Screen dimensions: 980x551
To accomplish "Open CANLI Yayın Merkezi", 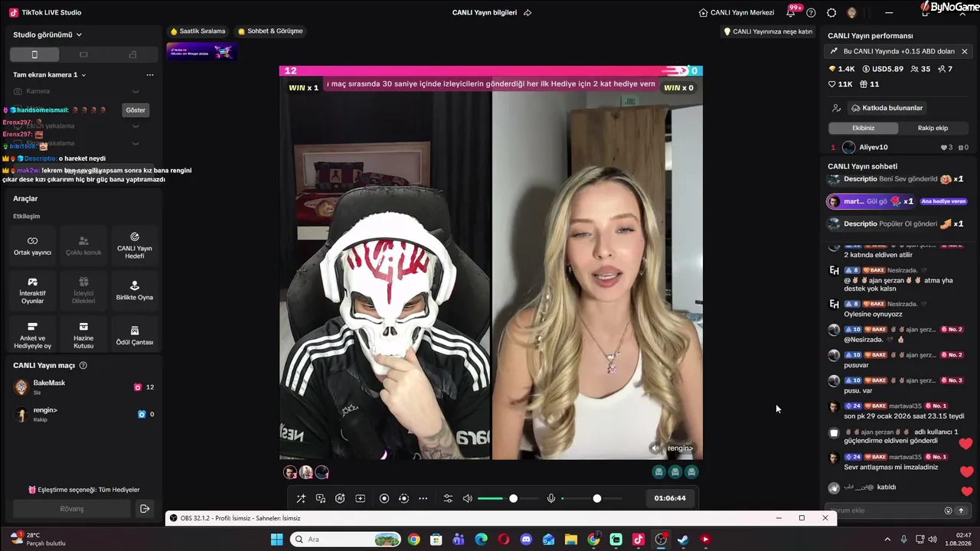I will [737, 12].
